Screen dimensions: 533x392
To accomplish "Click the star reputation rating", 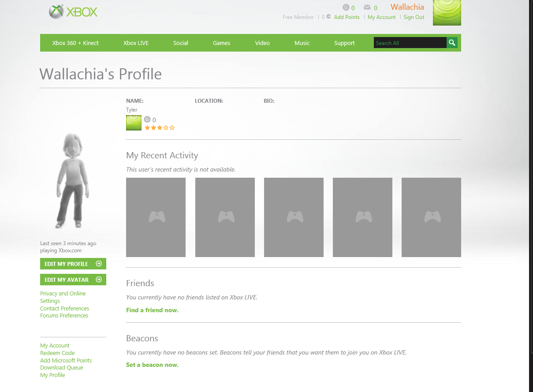I will (x=160, y=127).
